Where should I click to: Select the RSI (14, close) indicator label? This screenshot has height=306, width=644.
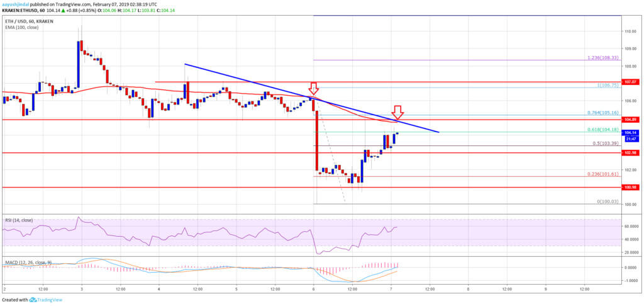(x=19, y=220)
